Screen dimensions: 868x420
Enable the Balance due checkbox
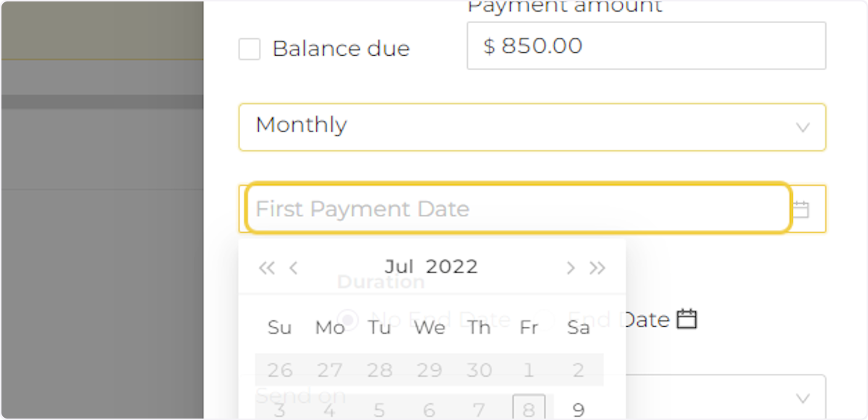pos(249,48)
